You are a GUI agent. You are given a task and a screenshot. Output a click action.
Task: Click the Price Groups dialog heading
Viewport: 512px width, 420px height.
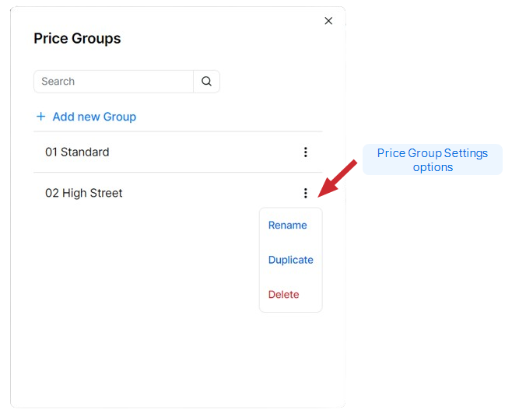[77, 39]
